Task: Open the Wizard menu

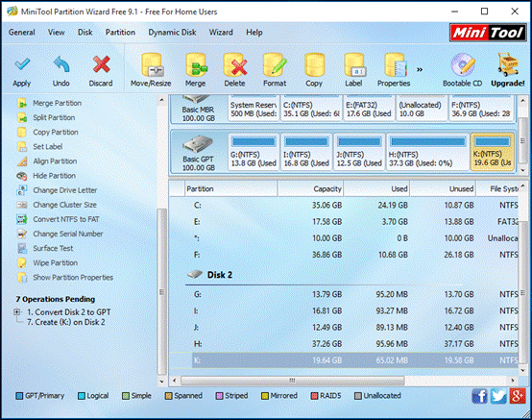Action: coord(221,33)
